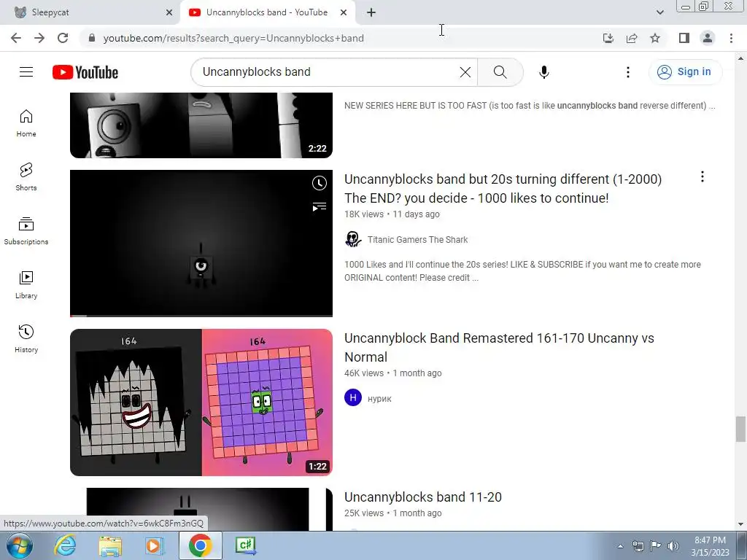
Task: Click the Add to queue icon on thumbnail
Action: [x=320, y=206]
